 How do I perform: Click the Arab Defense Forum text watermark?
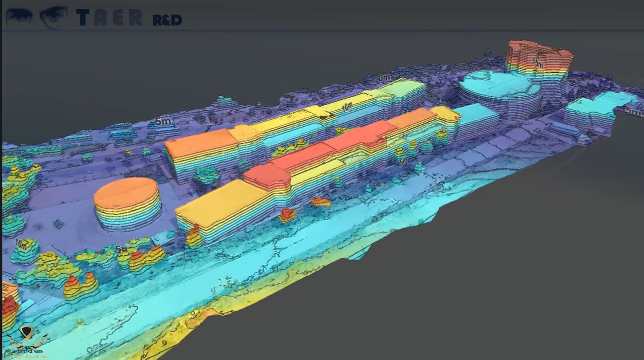tap(27, 352)
